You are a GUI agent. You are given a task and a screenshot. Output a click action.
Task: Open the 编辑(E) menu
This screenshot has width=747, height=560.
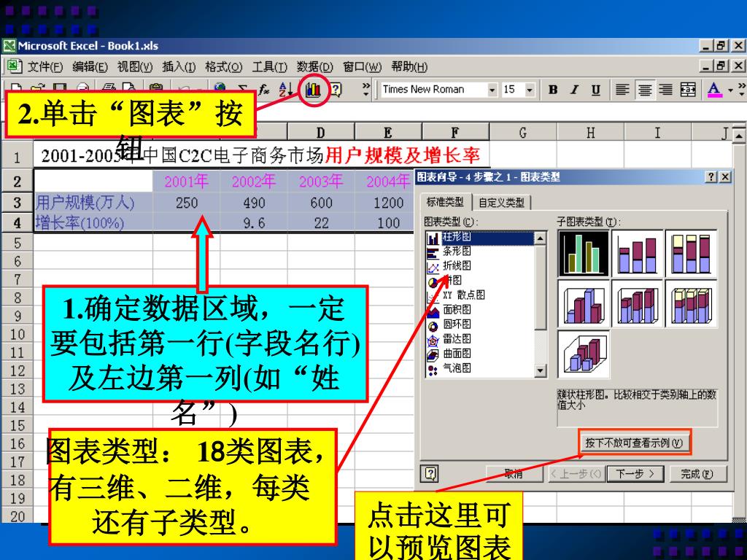(x=90, y=66)
